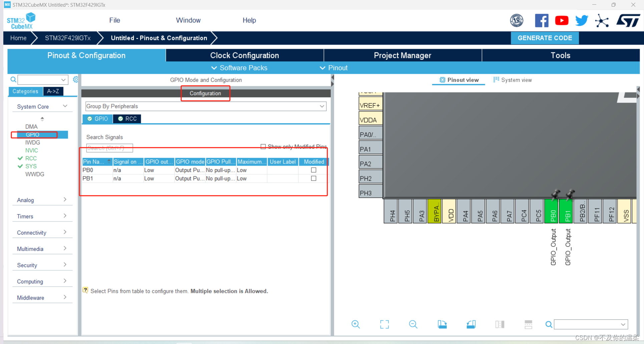Click the ST community network icon
This screenshot has height=344, width=644.
(x=602, y=21)
